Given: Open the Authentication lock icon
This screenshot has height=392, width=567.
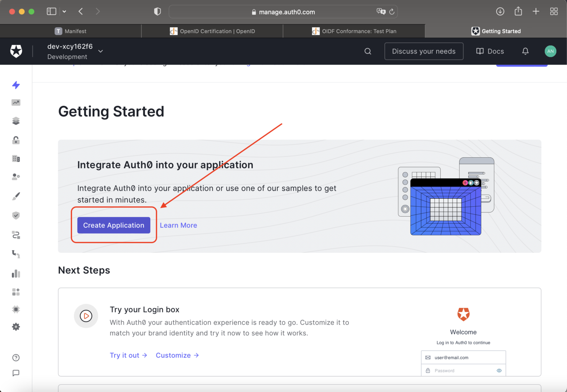Looking at the screenshot, I should (x=16, y=140).
